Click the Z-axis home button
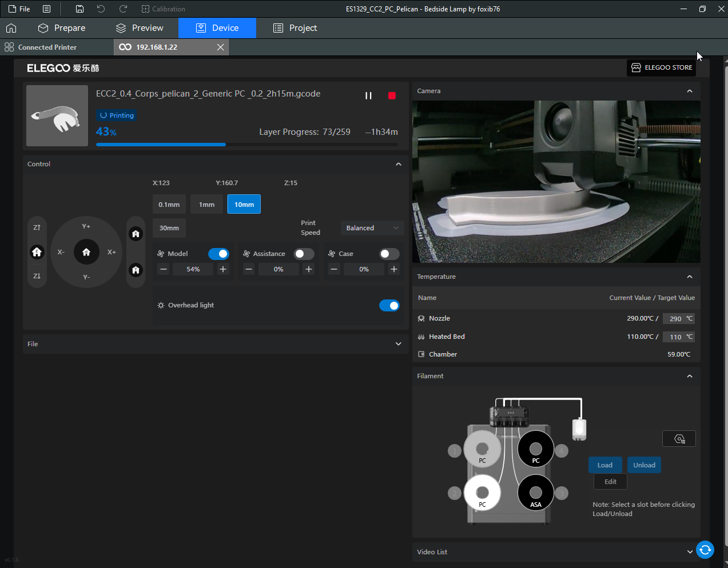Image resolution: width=728 pixels, height=568 pixels. point(37,252)
